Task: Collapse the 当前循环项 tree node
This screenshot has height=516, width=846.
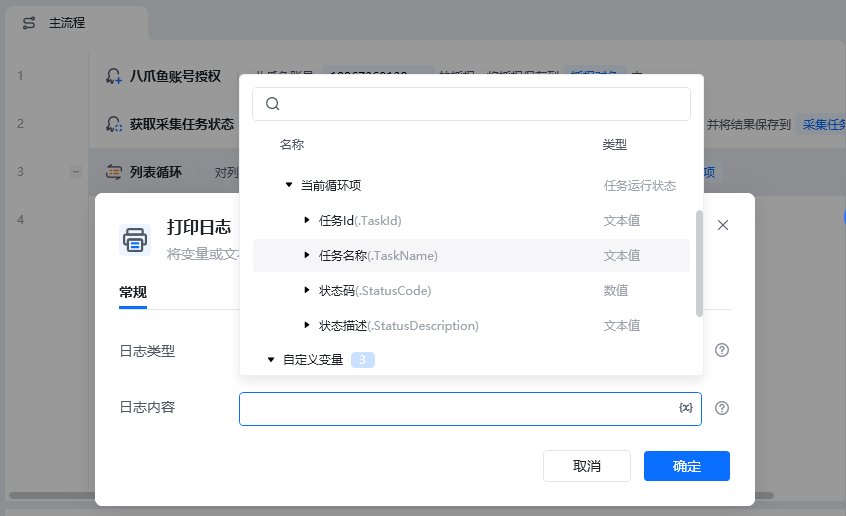Action: [289, 185]
